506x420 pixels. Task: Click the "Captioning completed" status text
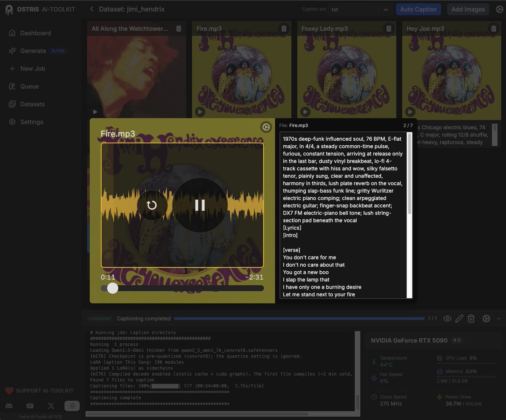tap(144, 318)
